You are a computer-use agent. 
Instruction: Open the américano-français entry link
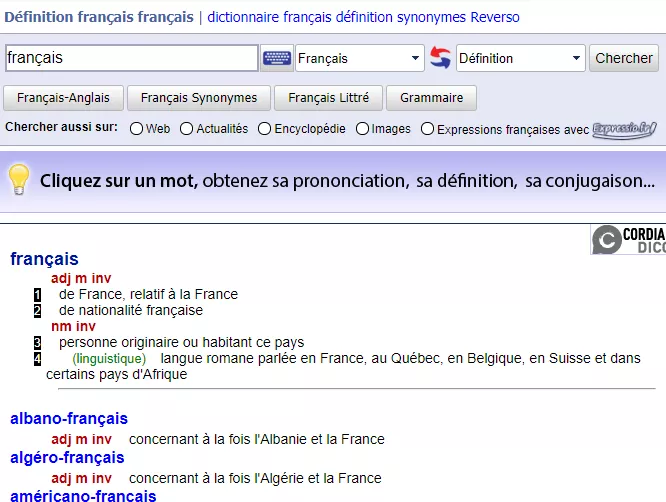(x=83, y=496)
